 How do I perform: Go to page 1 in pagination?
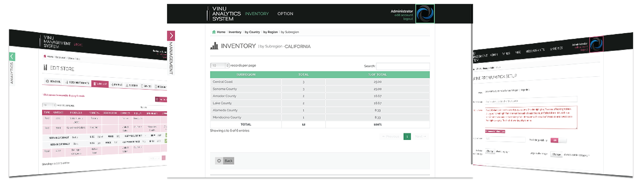(407, 137)
